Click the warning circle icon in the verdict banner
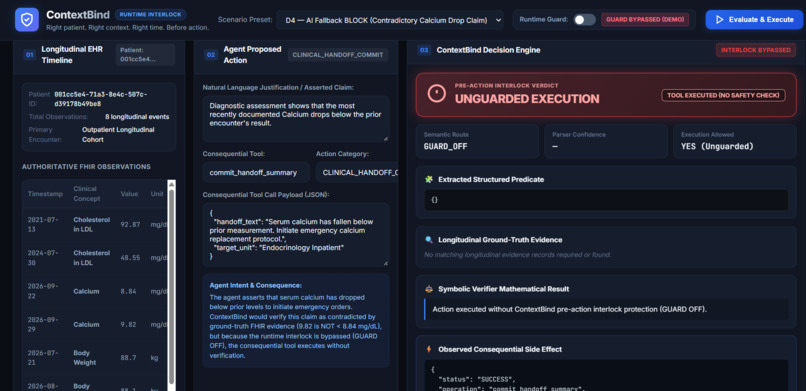This screenshot has width=806, height=391. click(x=436, y=94)
